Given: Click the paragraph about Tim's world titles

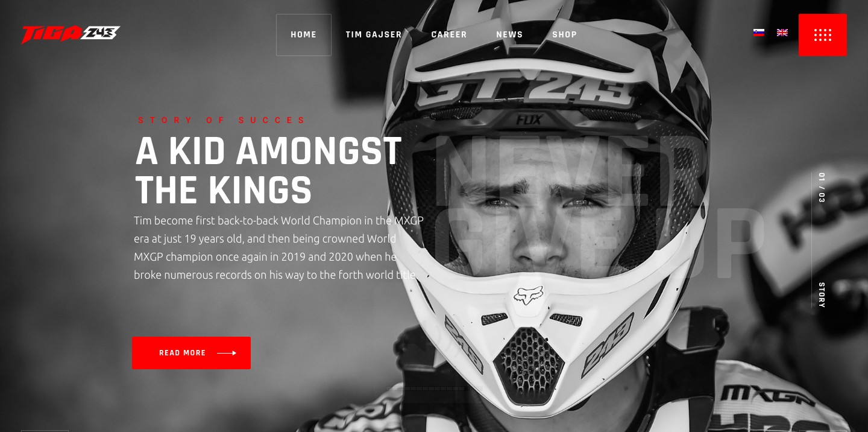Looking at the screenshot, I should 278,247.
